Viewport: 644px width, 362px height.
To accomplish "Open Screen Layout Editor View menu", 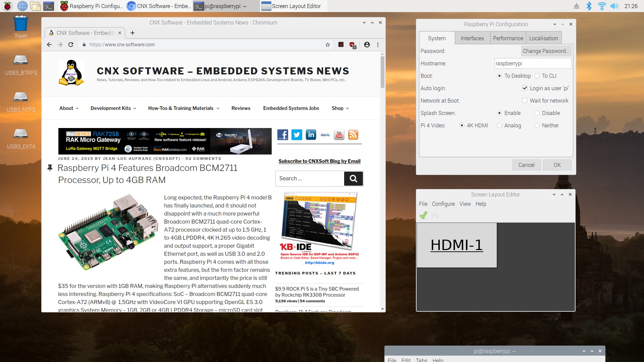I will (x=465, y=204).
